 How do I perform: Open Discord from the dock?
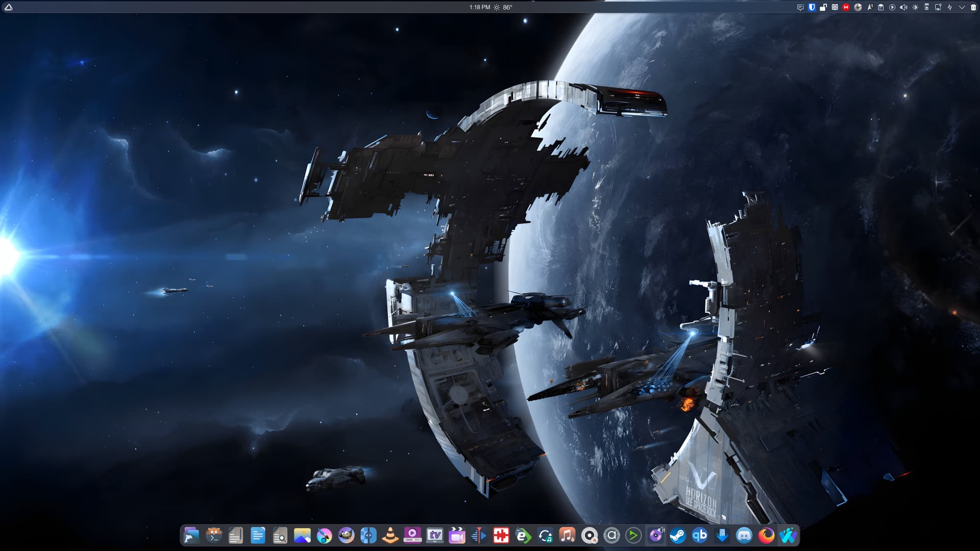tap(744, 535)
